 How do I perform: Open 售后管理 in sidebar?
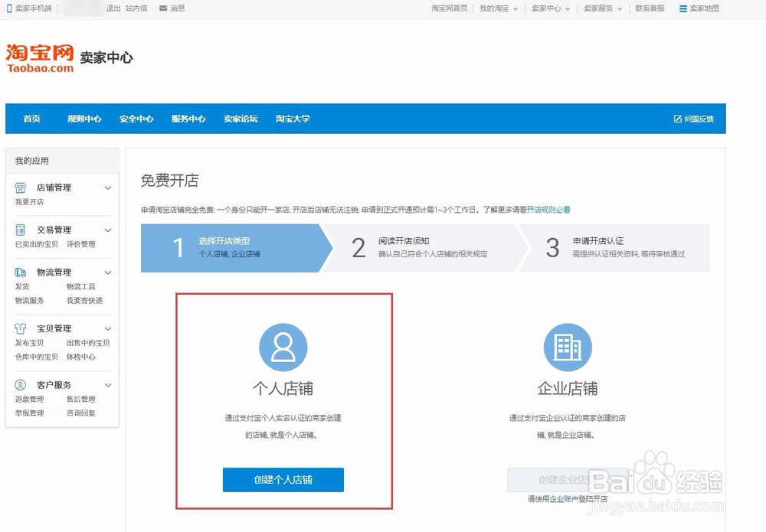point(81,399)
